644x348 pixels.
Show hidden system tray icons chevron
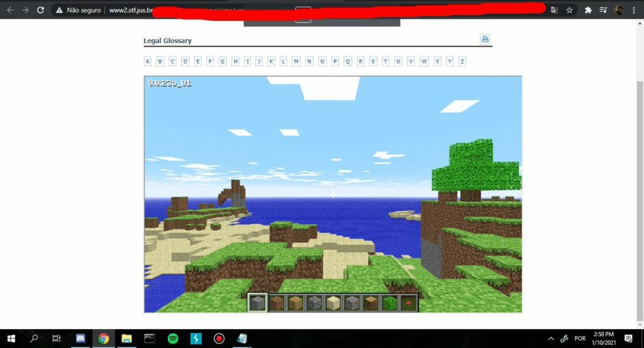[551, 339]
